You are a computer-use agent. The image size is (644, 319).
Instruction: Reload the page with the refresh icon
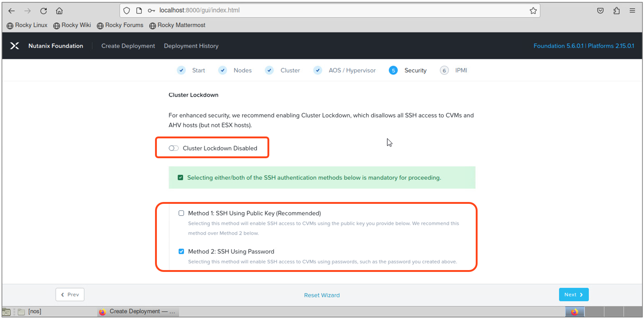click(x=43, y=11)
